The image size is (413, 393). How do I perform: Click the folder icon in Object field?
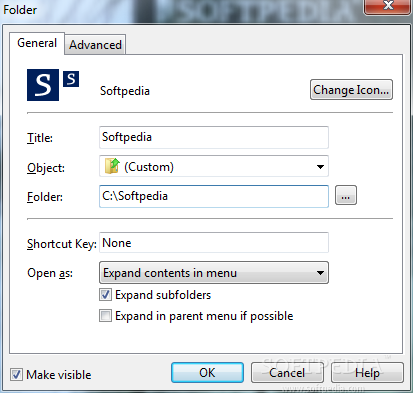[112, 166]
